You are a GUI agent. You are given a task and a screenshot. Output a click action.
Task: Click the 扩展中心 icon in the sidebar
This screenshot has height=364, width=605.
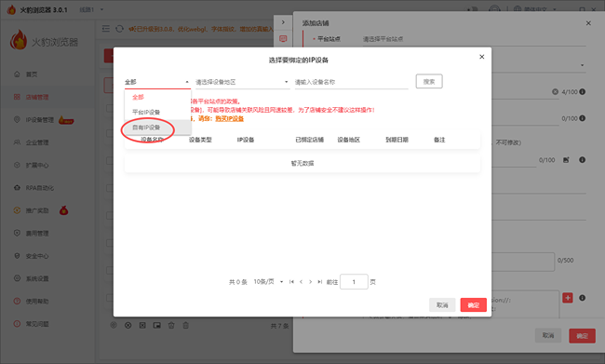pyautogui.click(x=17, y=165)
